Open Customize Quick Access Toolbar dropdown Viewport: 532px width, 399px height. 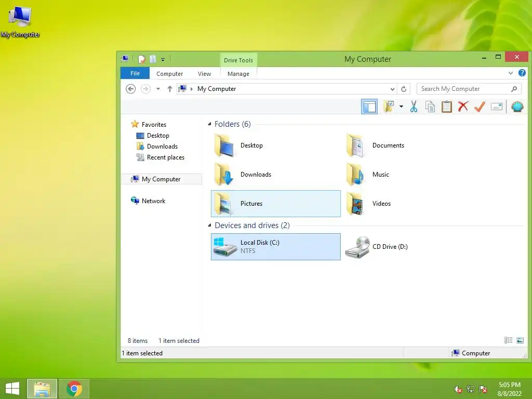click(163, 60)
